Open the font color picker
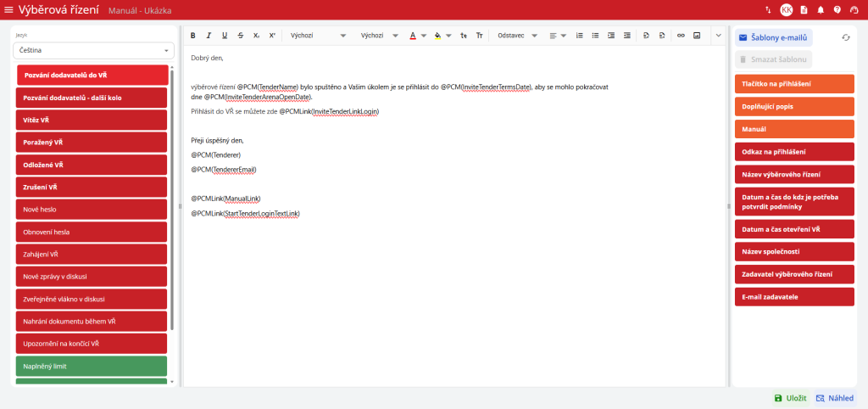Screen dimensions: 868x409 (x=417, y=36)
